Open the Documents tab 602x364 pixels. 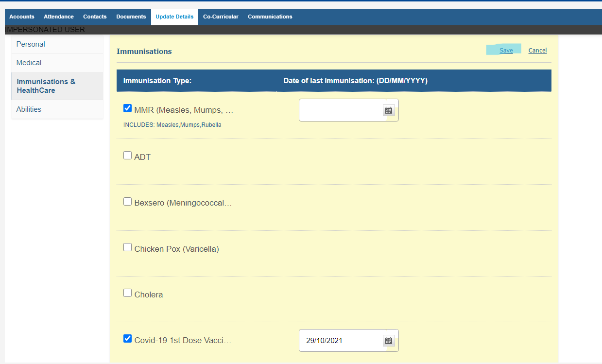[x=131, y=17]
